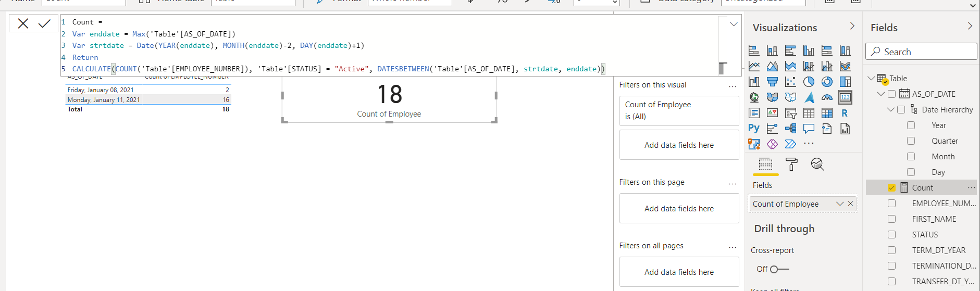Select the Waterfall chart visual
This screenshot has width=980, height=291.
754,82
